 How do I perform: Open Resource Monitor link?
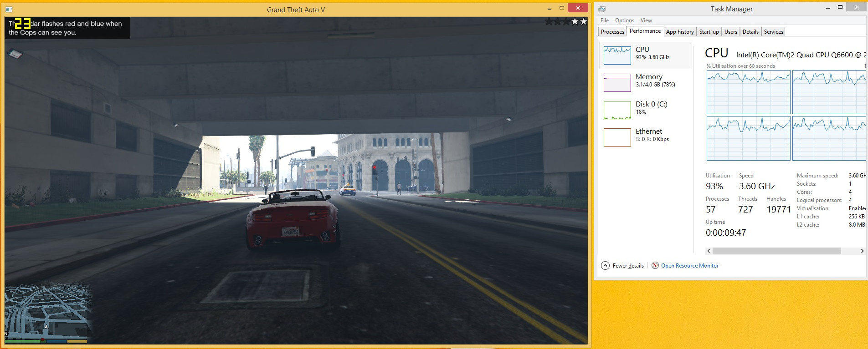pos(689,266)
